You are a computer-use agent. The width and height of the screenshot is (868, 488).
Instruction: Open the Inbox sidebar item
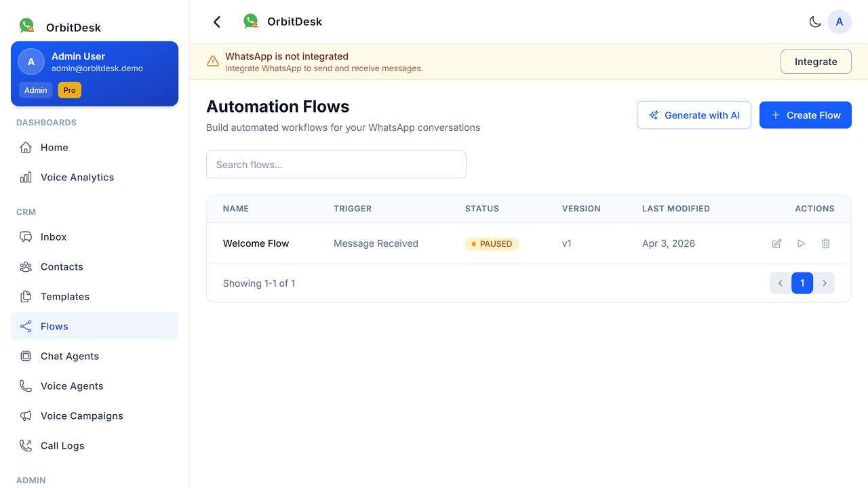pyautogui.click(x=54, y=237)
